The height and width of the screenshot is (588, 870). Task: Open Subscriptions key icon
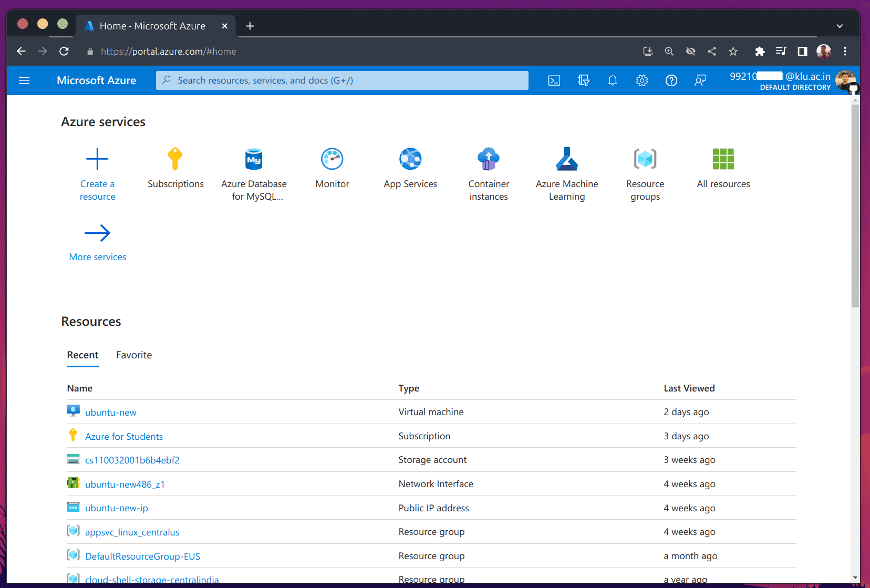(175, 159)
